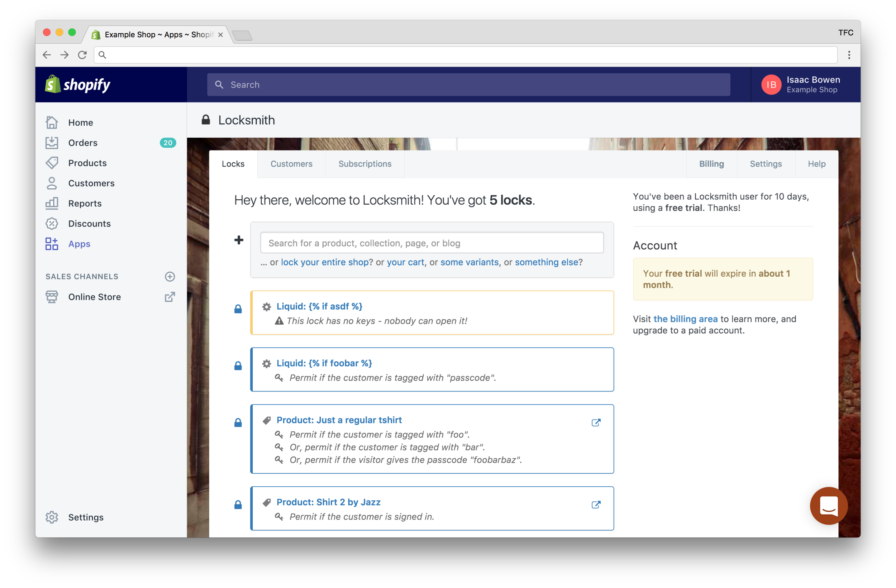The height and width of the screenshot is (588, 896).
Task: Add a sales channel with plus icon
Action: [170, 277]
